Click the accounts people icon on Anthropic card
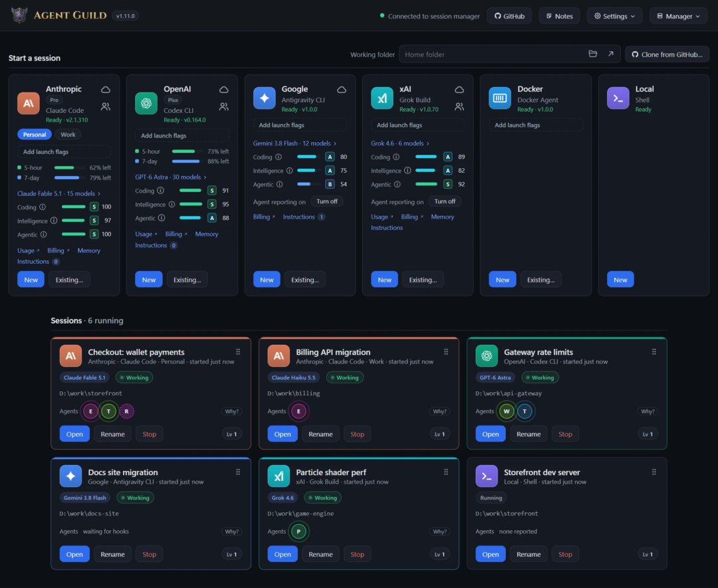This screenshot has height=588, width=718. (105, 106)
